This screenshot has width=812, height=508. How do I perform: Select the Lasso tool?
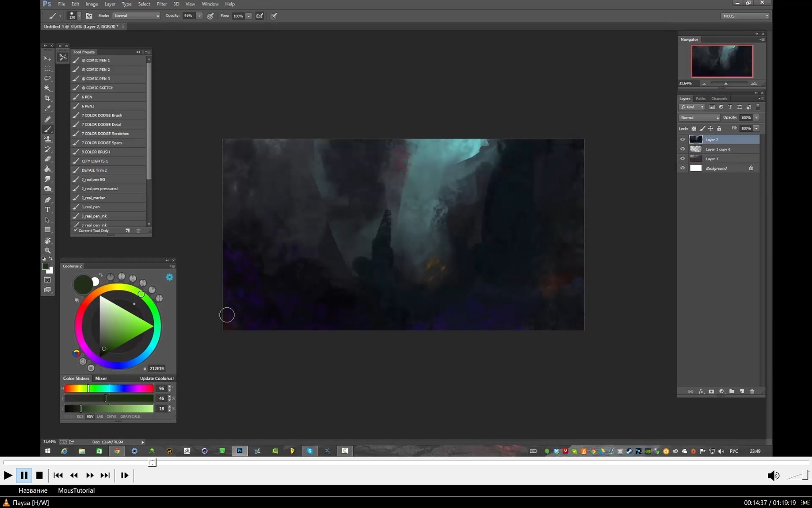(x=47, y=79)
